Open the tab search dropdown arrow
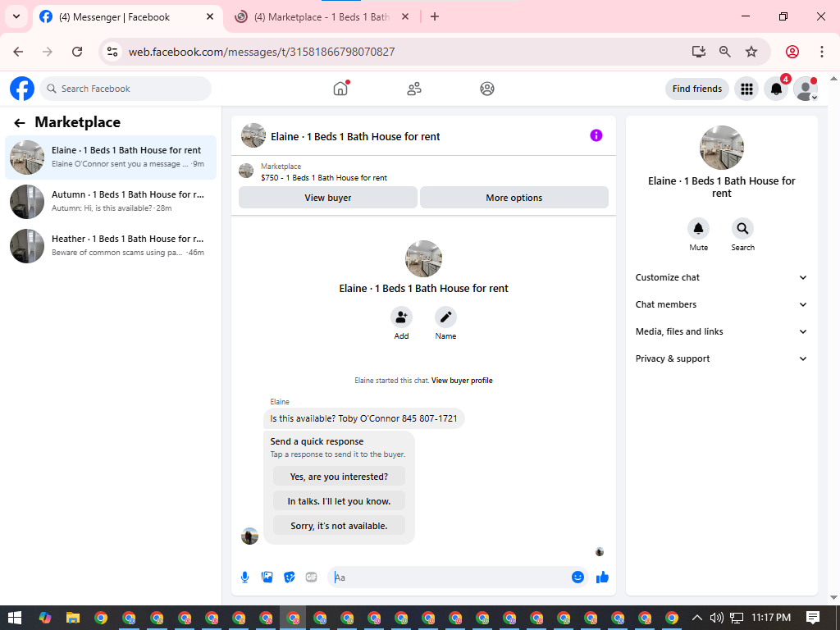 (x=16, y=16)
